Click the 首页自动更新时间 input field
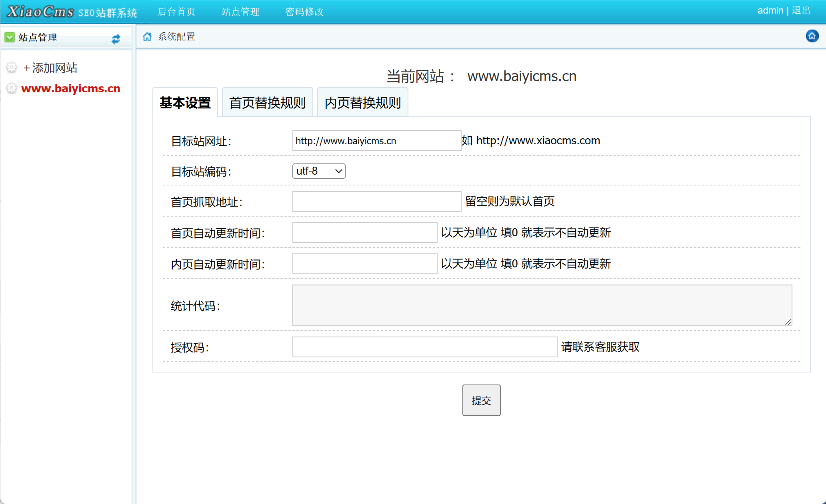The image size is (826, 504). pos(365,233)
